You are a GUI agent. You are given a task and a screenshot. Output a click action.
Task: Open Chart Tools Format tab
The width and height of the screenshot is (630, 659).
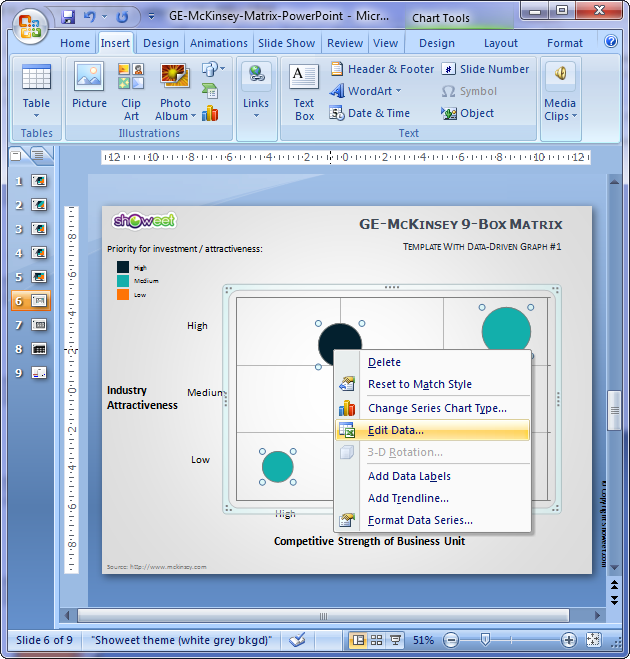pos(565,43)
